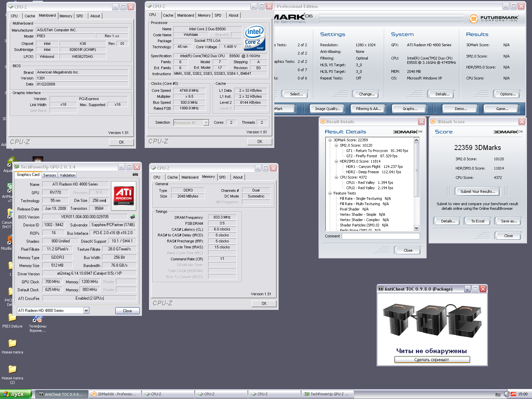Viewport: 532px width, 399px height.
Task: Collapse the Feature Tests tree node
Action: click(330, 193)
